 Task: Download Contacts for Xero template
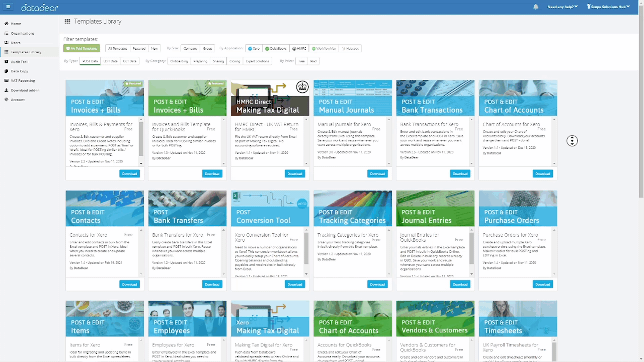(x=129, y=284)
